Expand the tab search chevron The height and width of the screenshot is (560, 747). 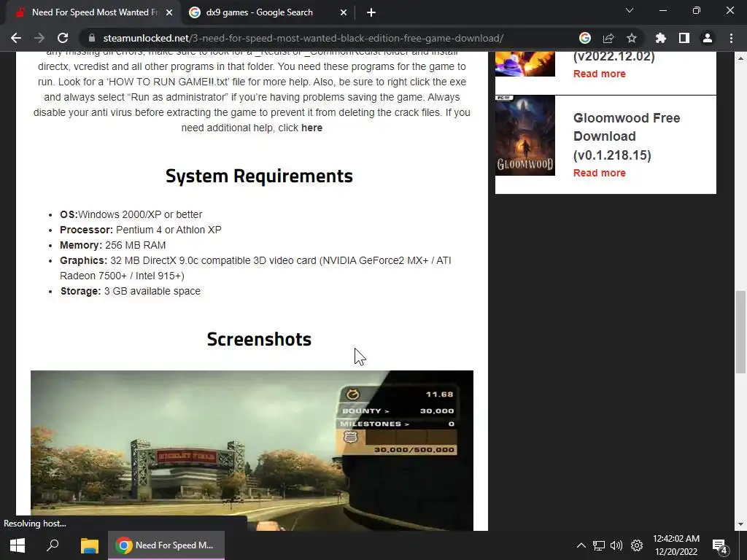[x=630, y=10]
